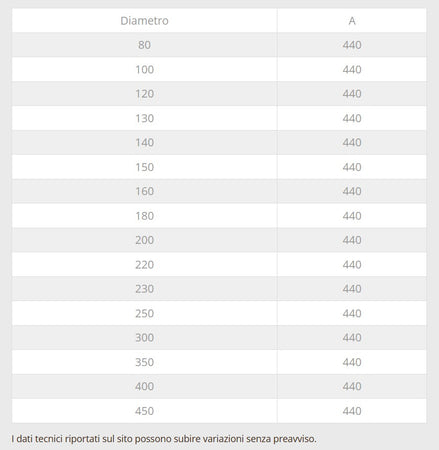Select the diameter 80 cell

(144, 45)
